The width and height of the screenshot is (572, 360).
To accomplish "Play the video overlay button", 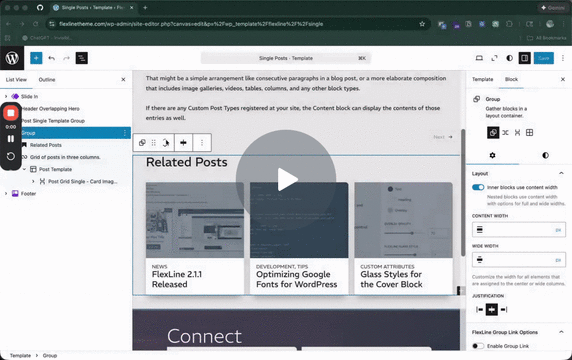I will coord(286,179).
